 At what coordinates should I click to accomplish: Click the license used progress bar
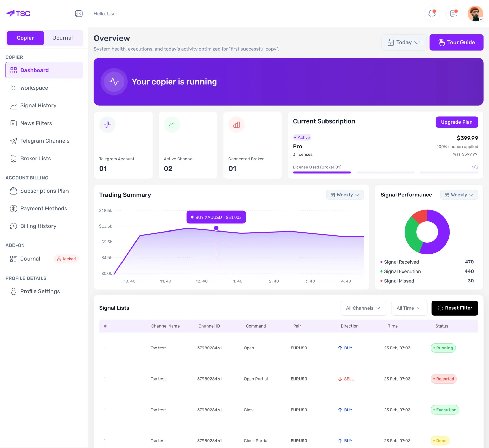[385, 173]
